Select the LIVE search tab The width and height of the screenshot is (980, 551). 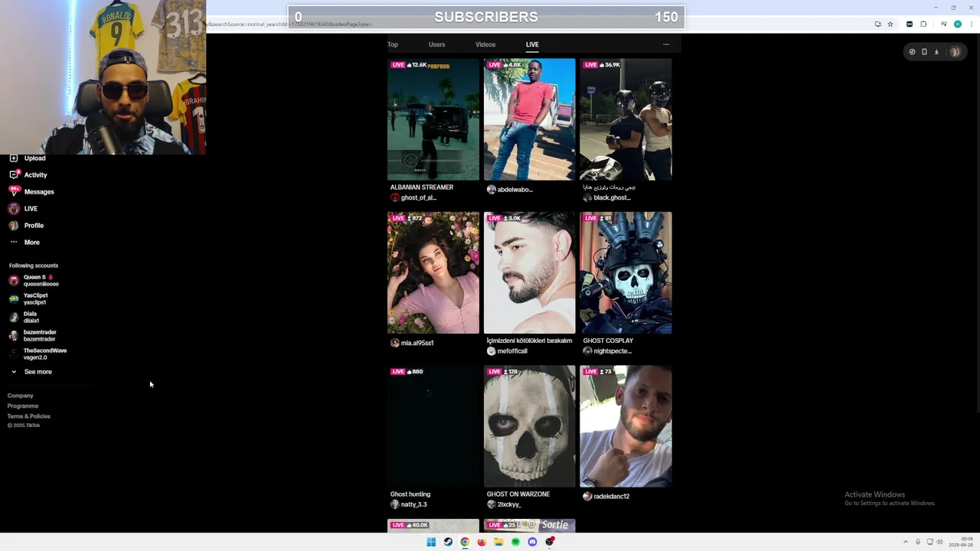532,44
